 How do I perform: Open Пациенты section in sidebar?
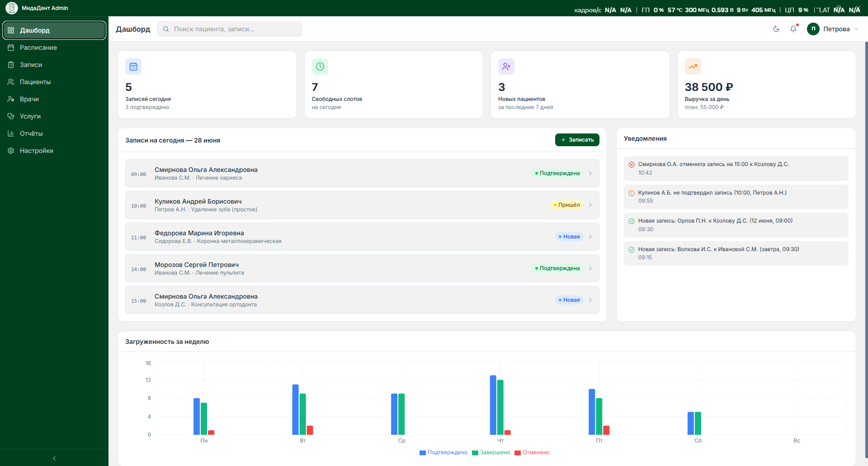54,82
